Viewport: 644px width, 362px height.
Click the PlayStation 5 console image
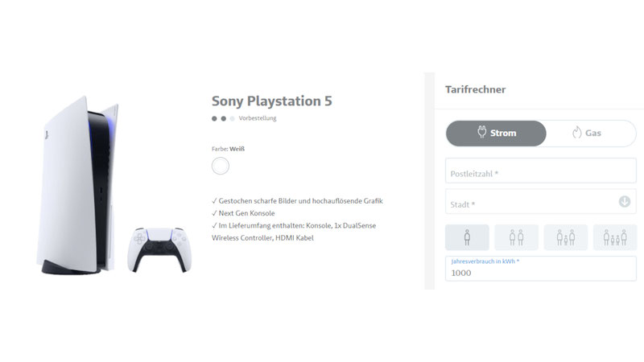tap(78, 185)
